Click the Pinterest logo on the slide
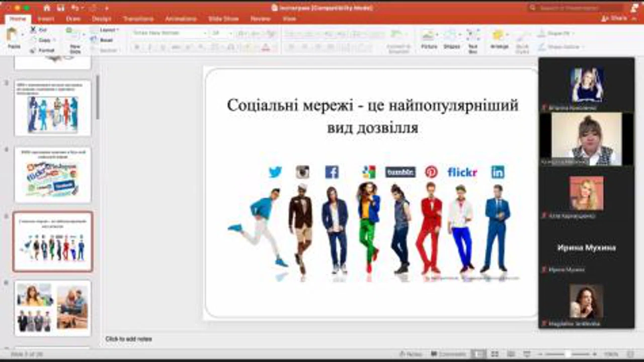644x362 pixels. pos(431,172)
